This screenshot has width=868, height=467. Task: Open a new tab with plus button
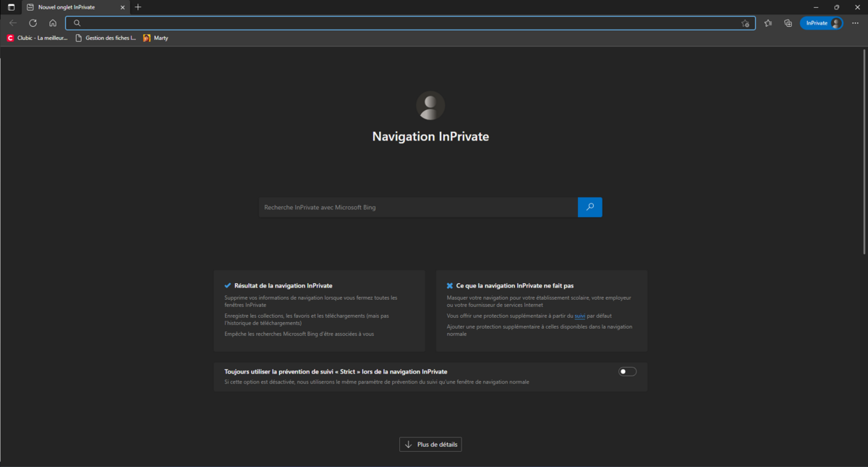(138, 7)
